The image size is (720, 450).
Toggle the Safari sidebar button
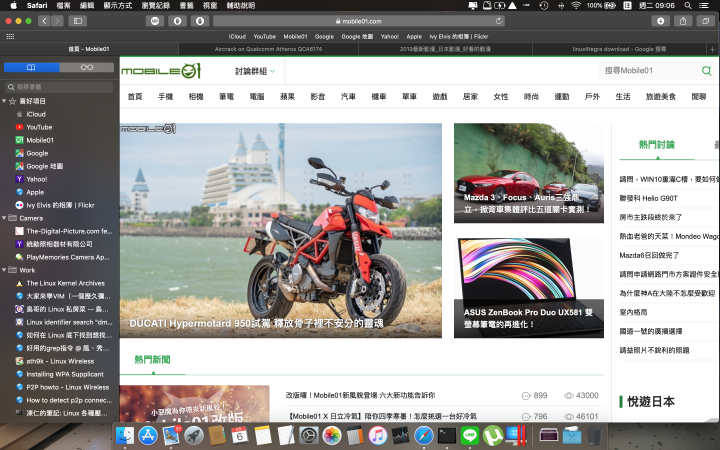point(78,21)
